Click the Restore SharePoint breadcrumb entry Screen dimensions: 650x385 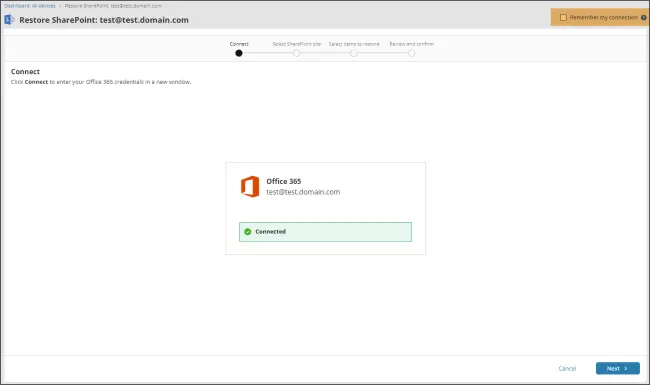pyautogui.click(x=113, y=6)
